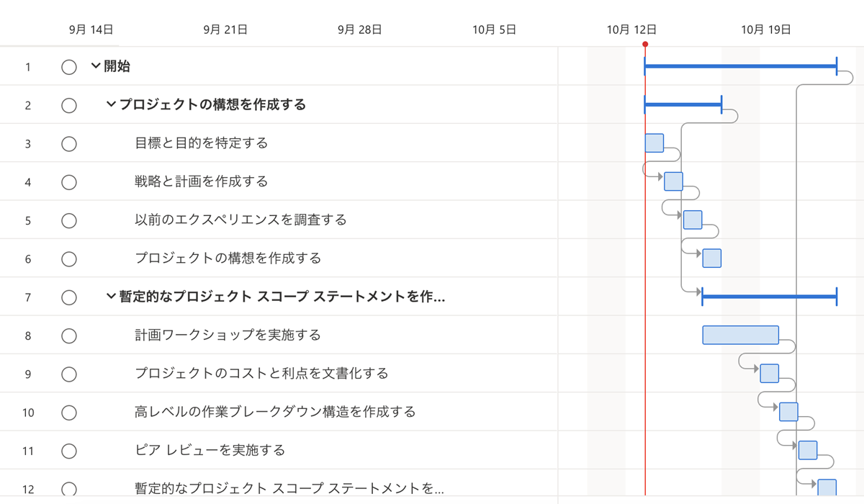Click the small bar for 目標と目的を特定する
Screen dimensions: 864x504
click(654, 143)
